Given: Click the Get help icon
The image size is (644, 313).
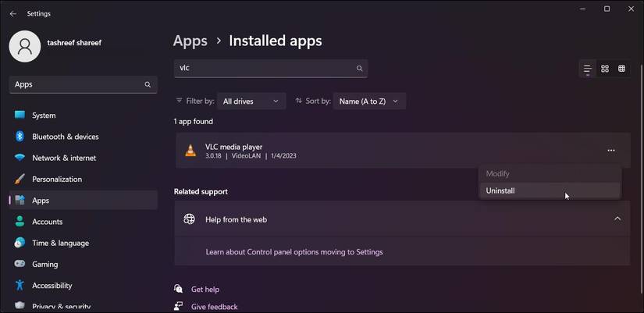Looking at the screenshot, I should pyautogui.click(x=180, y=289).
